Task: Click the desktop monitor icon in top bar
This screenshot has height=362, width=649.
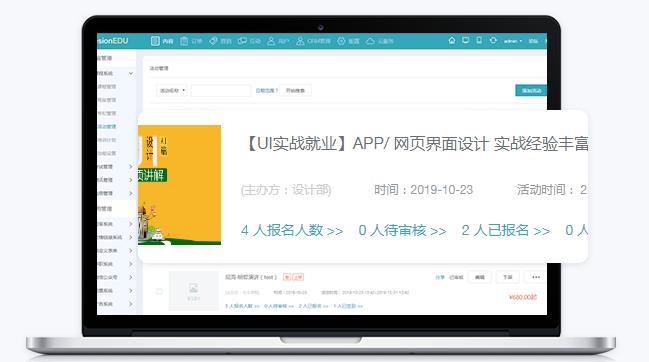Action: tap(466, 40)
